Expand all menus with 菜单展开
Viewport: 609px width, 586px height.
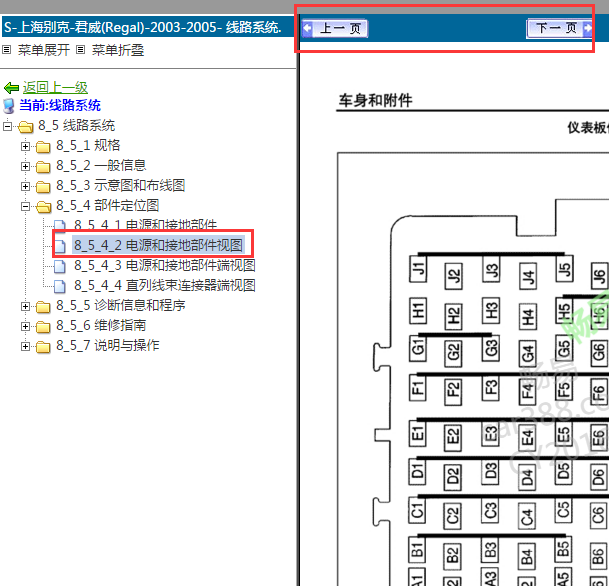(x=44, y=50)
